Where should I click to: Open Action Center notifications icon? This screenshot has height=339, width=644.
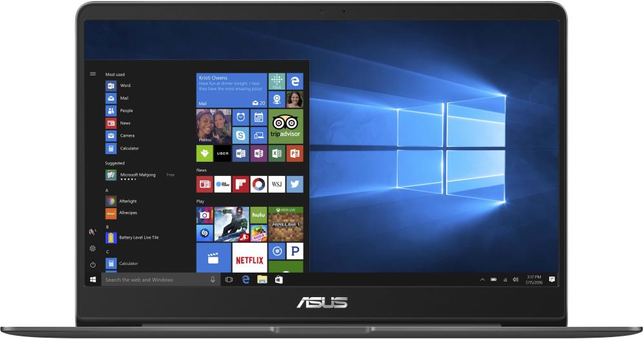pyautogui.click(x=552, y=280)
